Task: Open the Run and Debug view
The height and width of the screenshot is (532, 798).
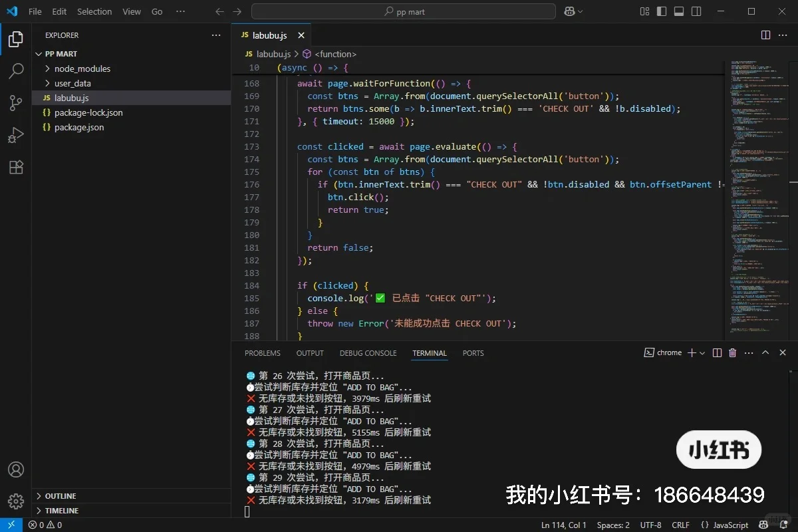Action: point(16,135)
